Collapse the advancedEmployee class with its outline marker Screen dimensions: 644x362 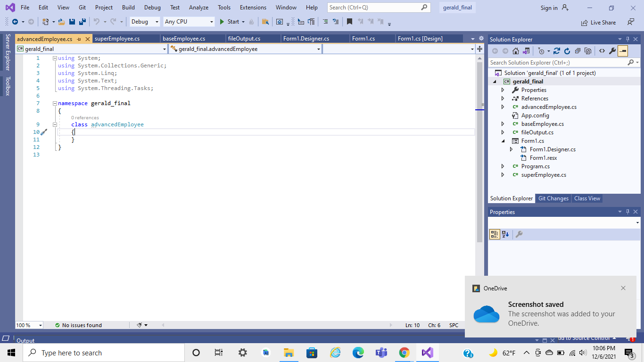[x=55, y=124]
